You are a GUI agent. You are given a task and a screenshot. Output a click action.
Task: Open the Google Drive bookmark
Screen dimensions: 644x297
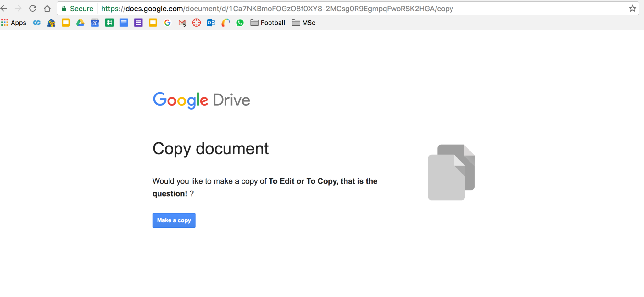(80, 23)
